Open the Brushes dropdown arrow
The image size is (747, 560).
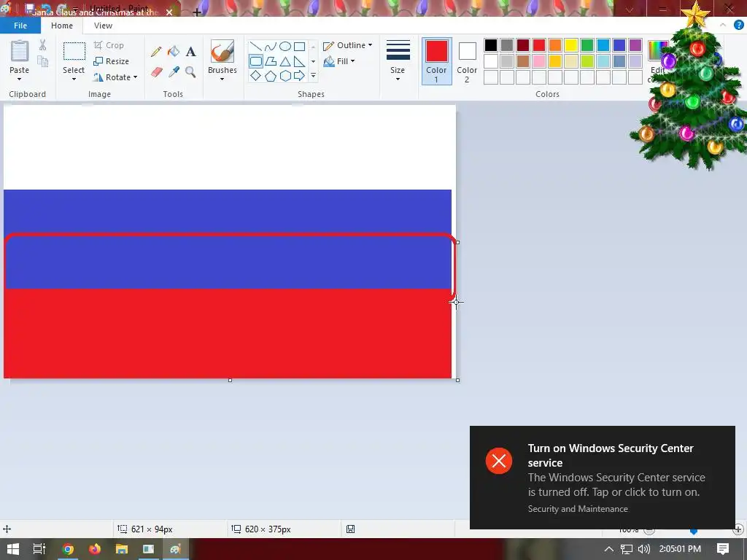(x=222, y=79)
